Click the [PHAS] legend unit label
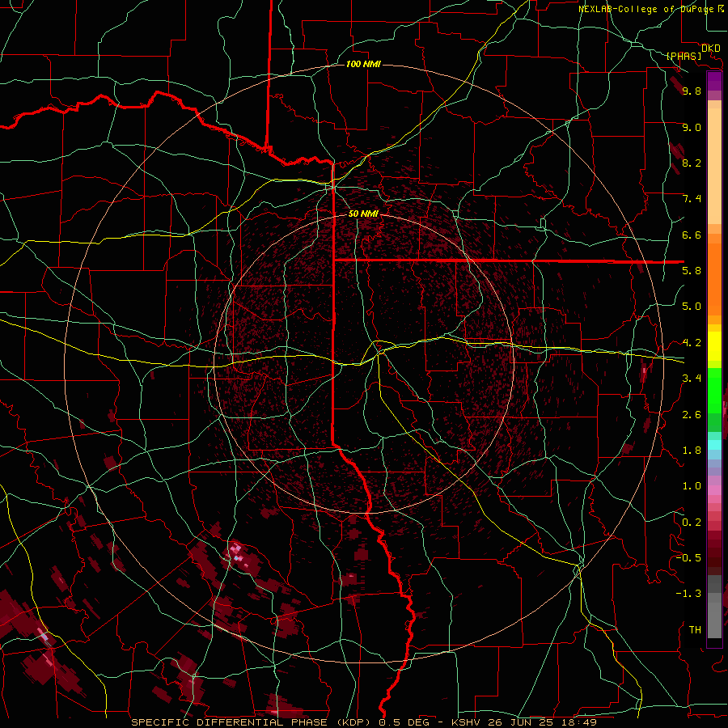The height and width of the screenshot is (728, 728). pos(684,56)
